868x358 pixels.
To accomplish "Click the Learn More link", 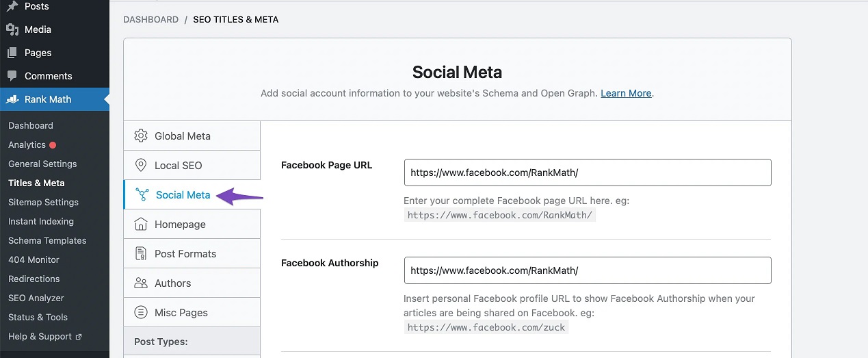I will 626,93.
